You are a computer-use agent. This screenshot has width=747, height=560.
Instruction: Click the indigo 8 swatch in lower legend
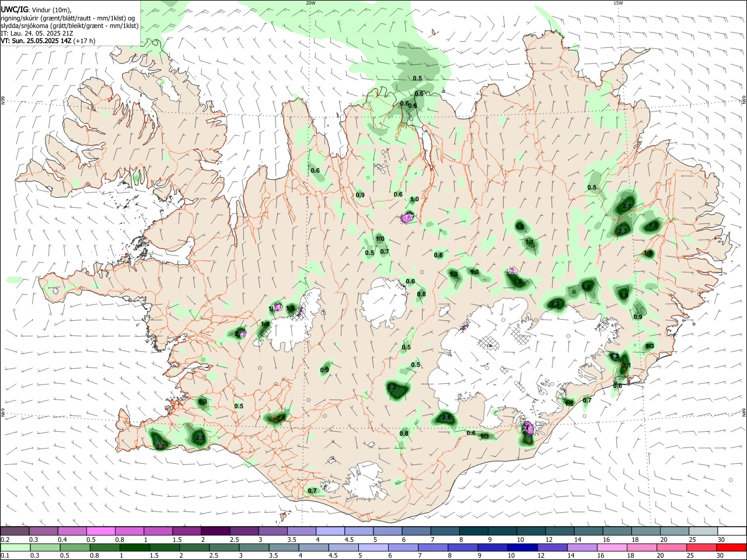[x=462, y=548]
